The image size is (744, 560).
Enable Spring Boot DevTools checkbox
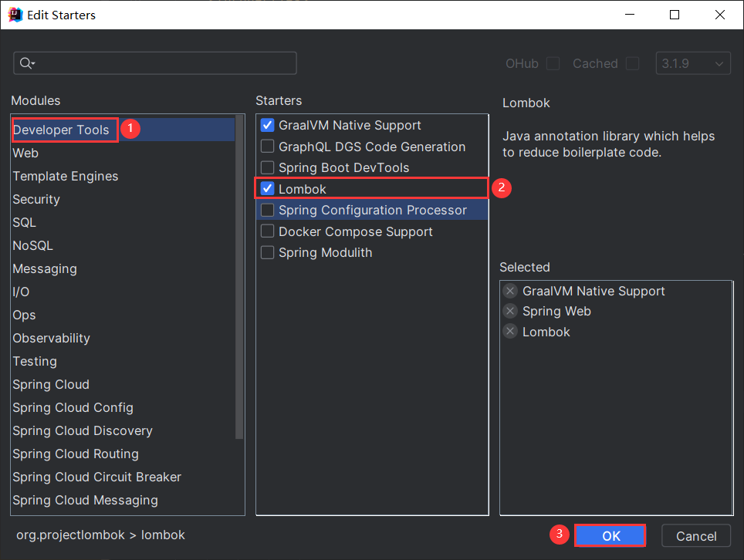268,167
